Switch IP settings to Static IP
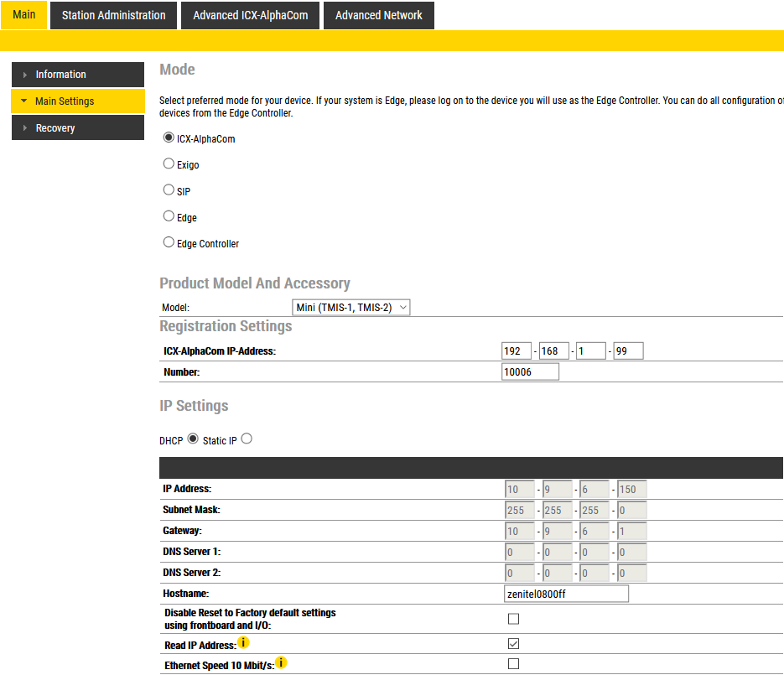The image size is (784, 675). point(247,439)
